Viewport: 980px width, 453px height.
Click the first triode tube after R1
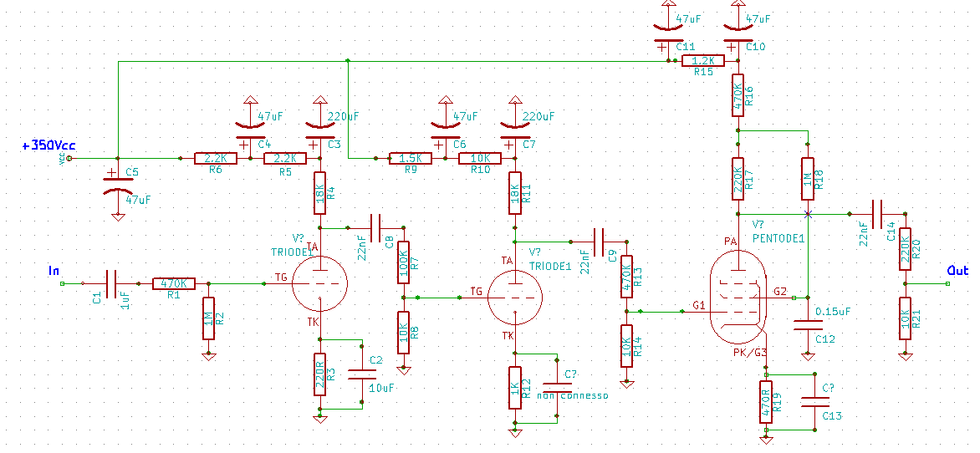coord(319,284)
